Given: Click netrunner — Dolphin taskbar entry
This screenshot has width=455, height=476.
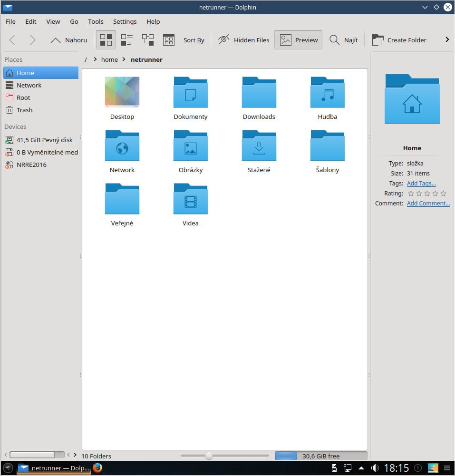Looking at the screenshot, I should 54,468.
